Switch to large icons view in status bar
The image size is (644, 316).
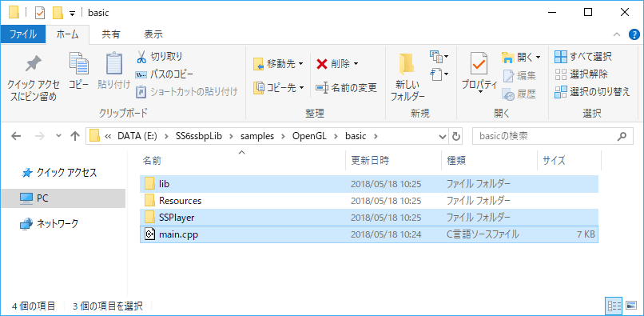pyautogui.click(x=631, y=306)
